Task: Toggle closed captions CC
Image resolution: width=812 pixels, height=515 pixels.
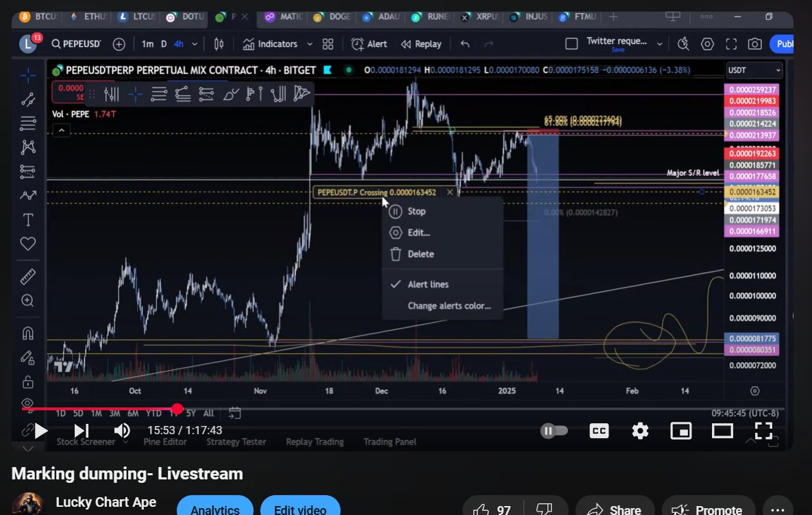Action: [599, 431]
